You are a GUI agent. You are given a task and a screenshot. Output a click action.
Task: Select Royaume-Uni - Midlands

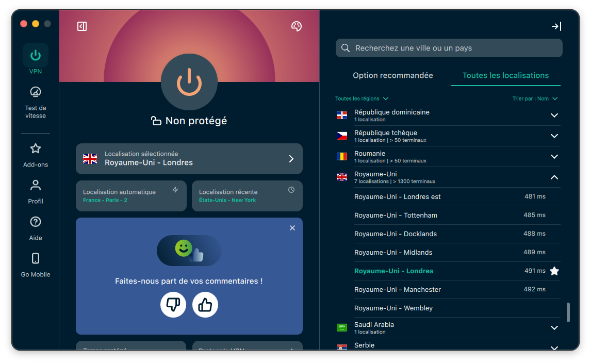(x=457, y=253)
